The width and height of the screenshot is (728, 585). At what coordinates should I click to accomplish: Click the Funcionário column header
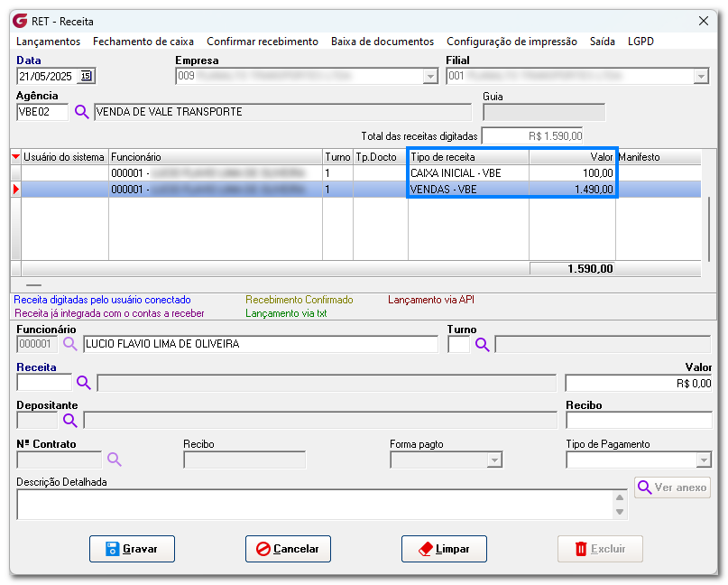[216, 157]
